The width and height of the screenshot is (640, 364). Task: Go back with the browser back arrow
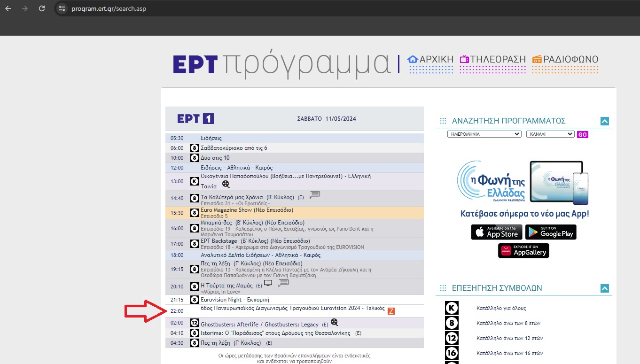tap(8, 8)
